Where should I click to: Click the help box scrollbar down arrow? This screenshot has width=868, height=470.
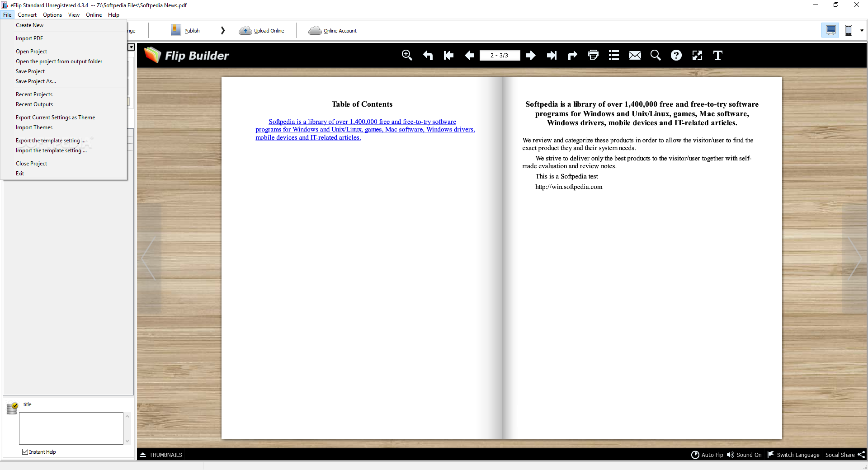click(x=127, y=441)
